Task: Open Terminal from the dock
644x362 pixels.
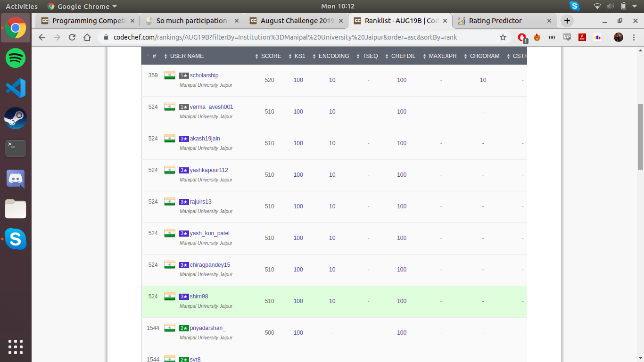Action: click(16, 148)
